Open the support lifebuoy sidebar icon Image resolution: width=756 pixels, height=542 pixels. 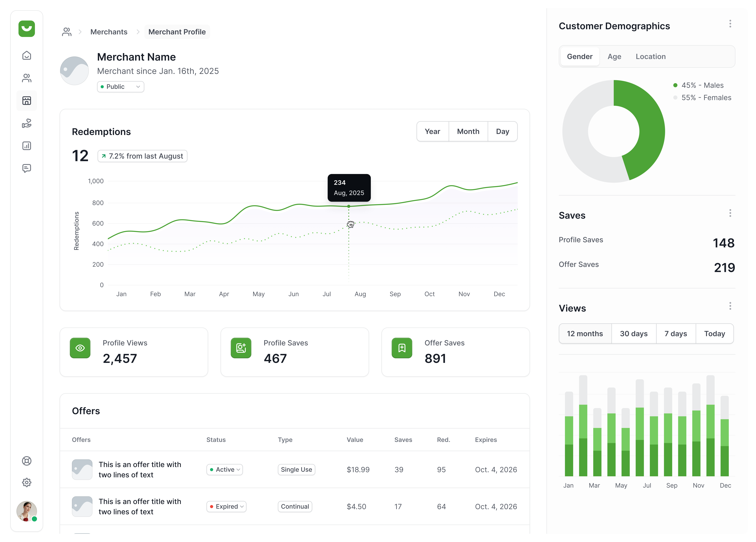[27, 461]
